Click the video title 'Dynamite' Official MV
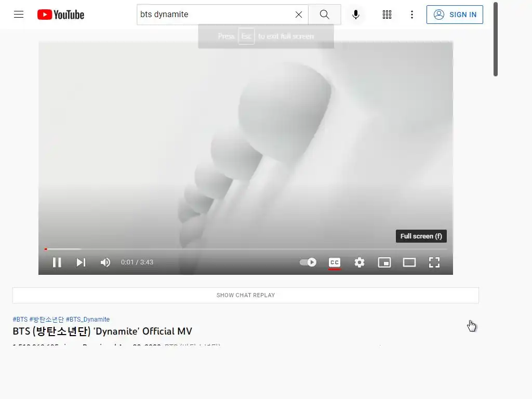Screen dimensions: 532x399 pos(102,331)
